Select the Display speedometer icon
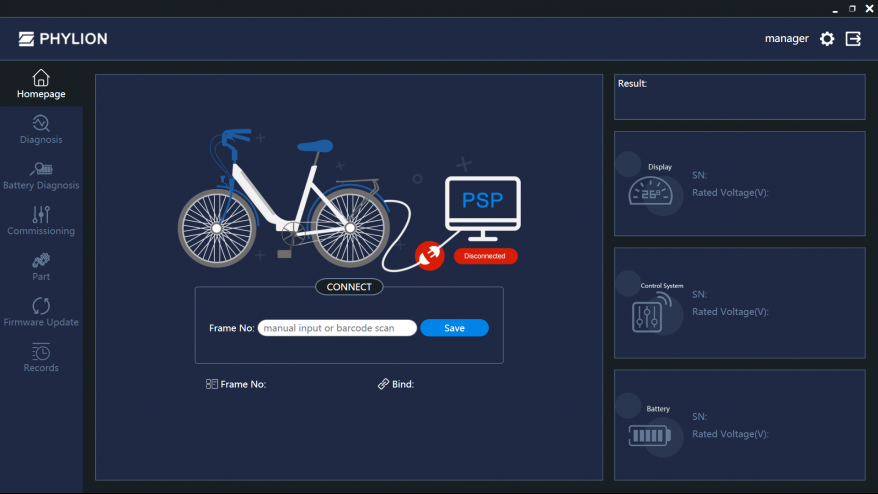Image resolution: width=878 pixels, height=494 pixels. point(653,191)
